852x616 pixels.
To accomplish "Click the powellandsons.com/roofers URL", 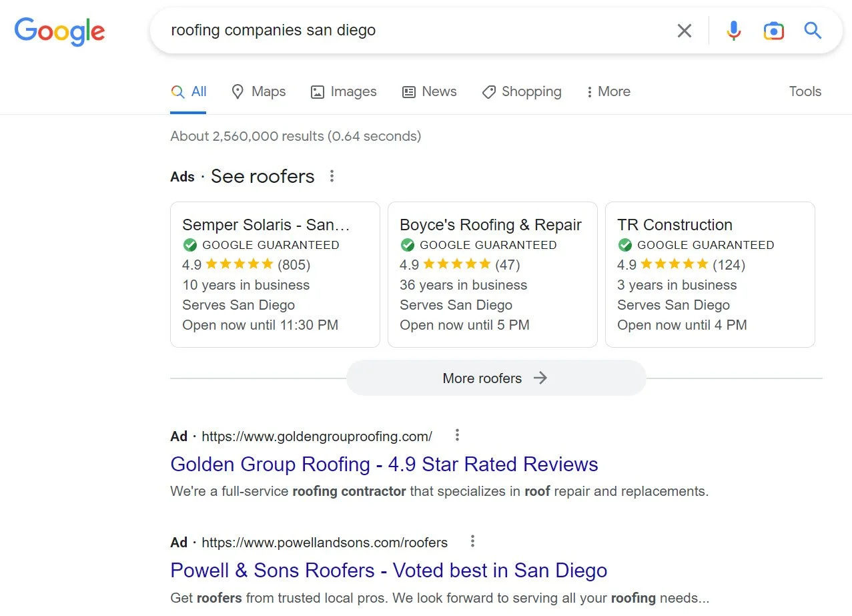I will click(325, 543).
